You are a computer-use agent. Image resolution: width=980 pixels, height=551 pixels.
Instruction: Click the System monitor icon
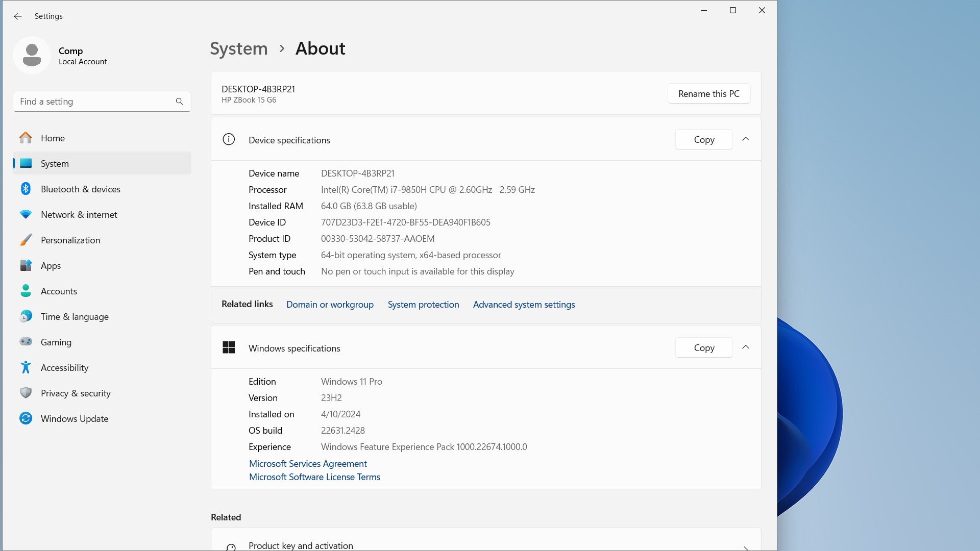pyautogui.click(x=26, y=163)
